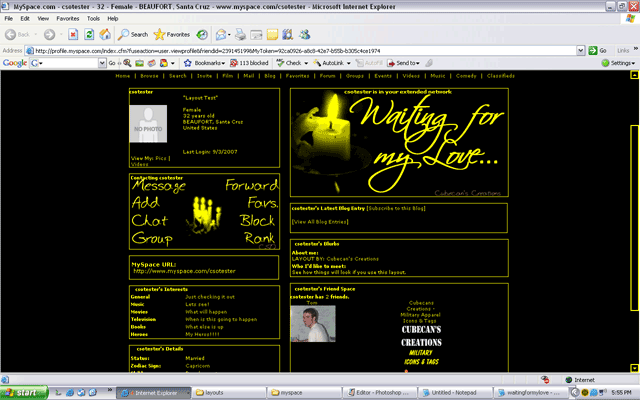Click the Block contact link

(x=257, y=221)
